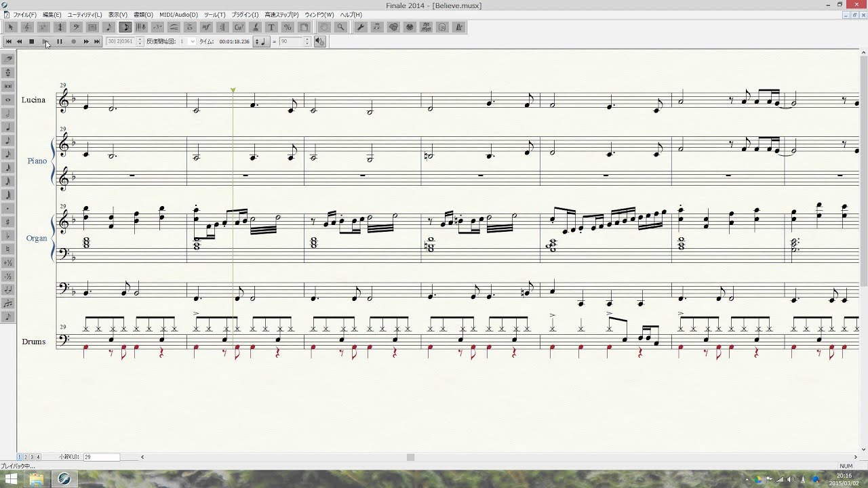Select the Zoom magnifier tool
The image size is (868, 488).
pyautogui.click(x=340, y=27)
